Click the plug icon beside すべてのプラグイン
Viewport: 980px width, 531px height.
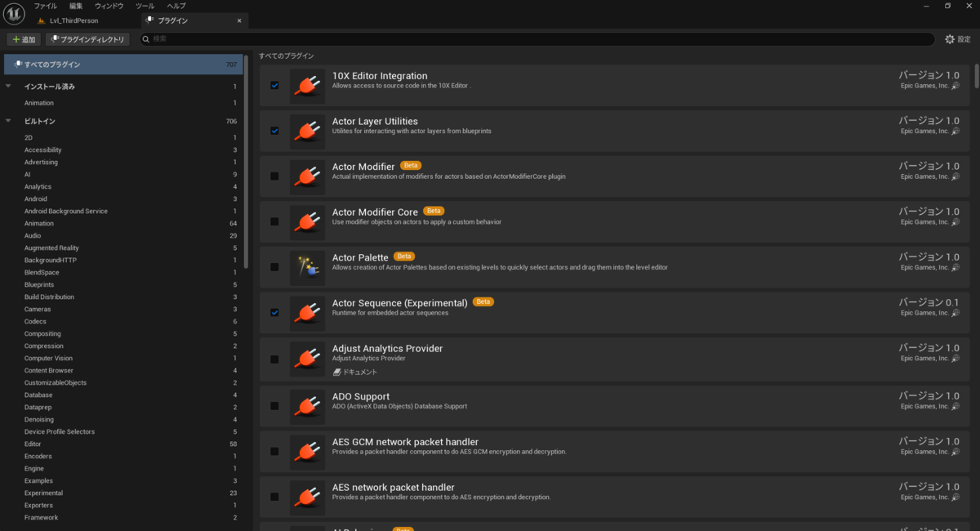18,64
